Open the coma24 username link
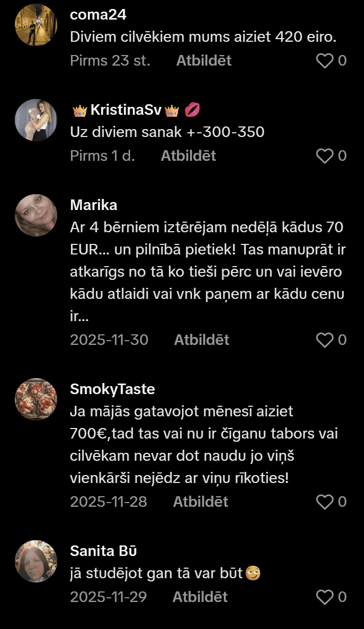This screenshot has width=364, height=629. pyautogui.click(x=98, y=15)
